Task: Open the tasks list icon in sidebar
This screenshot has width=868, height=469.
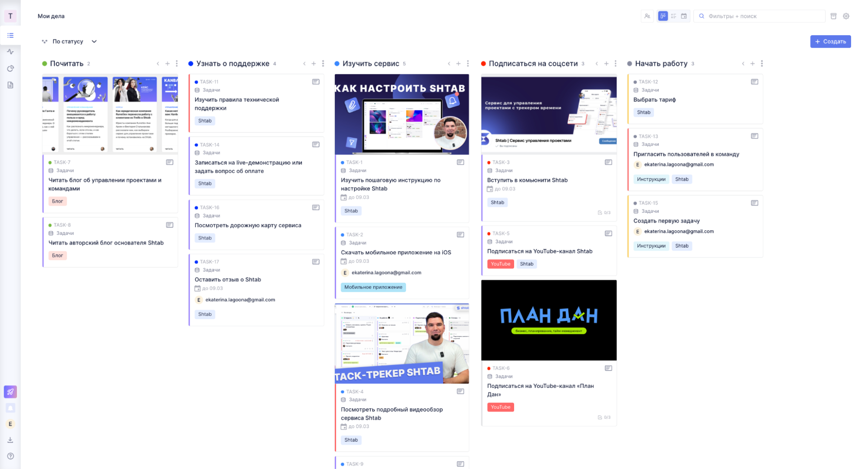Action: coord(10,35)
